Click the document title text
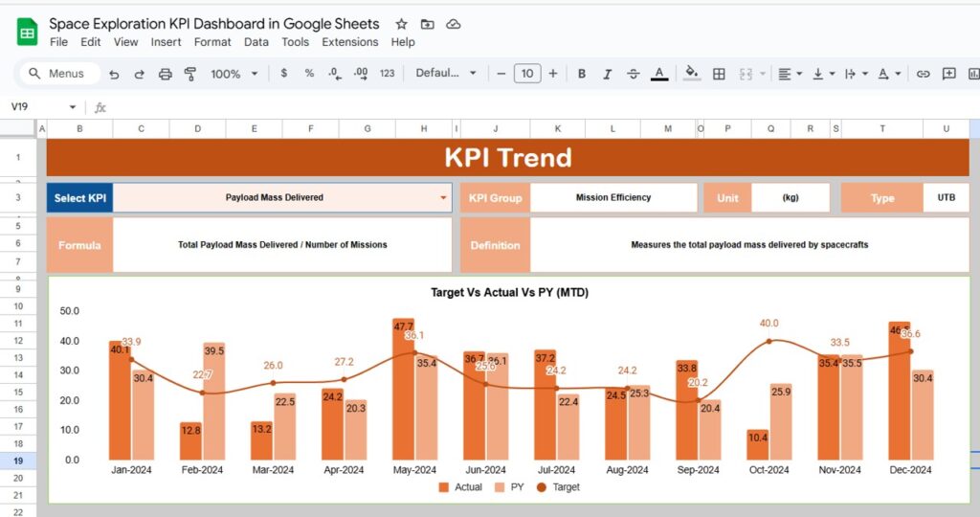The height and width of the screenshot is (517, 980). tap(214, 24)
